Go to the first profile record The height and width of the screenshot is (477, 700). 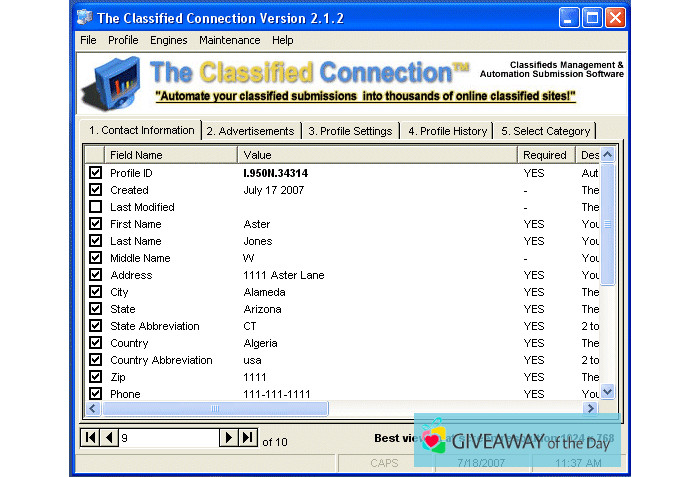coord(91,438)
